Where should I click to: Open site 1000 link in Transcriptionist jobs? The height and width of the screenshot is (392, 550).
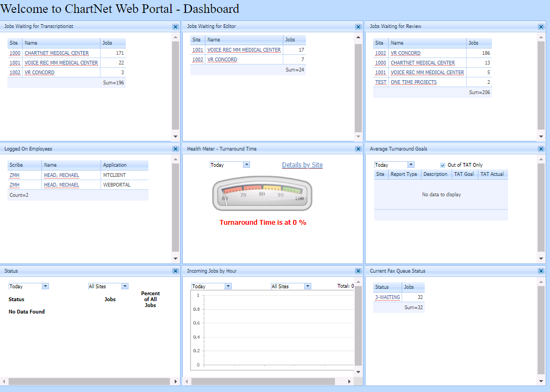tap(15, 53)
